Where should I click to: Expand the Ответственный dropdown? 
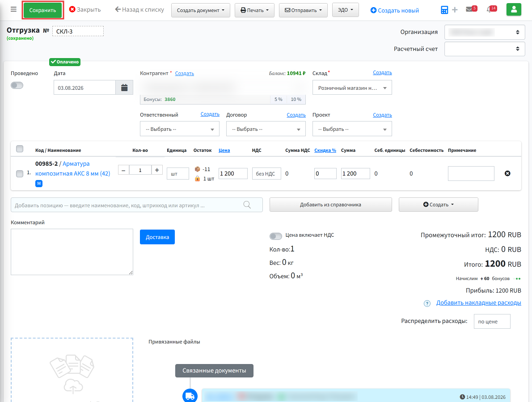point(179,129)
